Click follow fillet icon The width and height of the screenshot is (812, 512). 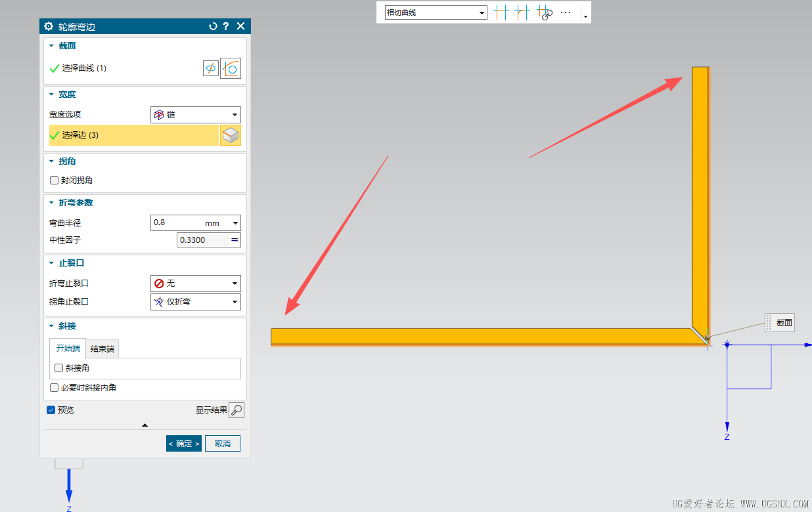522,12
